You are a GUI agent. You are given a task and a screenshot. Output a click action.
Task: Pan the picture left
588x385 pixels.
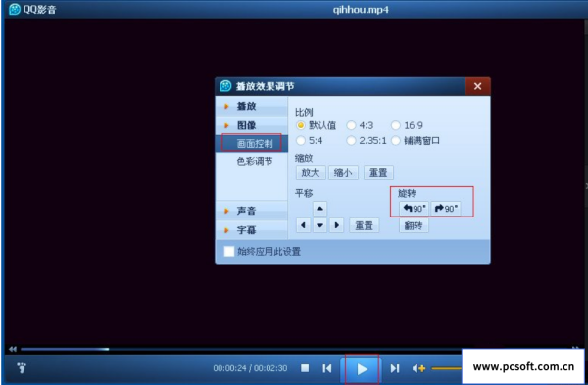coord(303,225)
